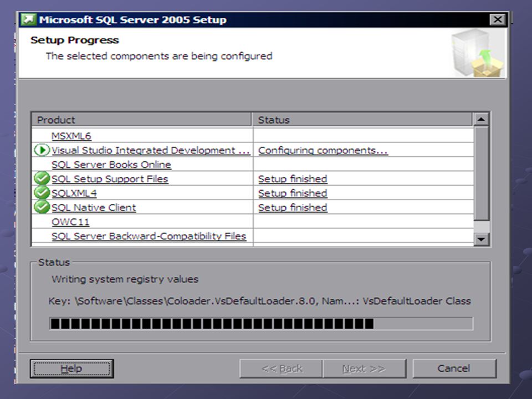Image resolution: width=532 pixels, height=399 pixels.
Task: Click the 'Setup Progress' heading text
Action: tap(75, 40)
